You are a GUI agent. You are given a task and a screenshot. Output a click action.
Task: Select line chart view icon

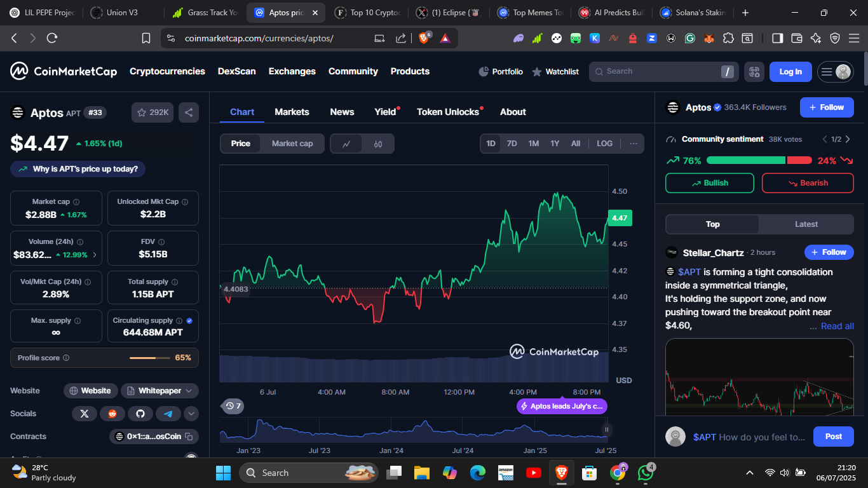click(346, 144)
